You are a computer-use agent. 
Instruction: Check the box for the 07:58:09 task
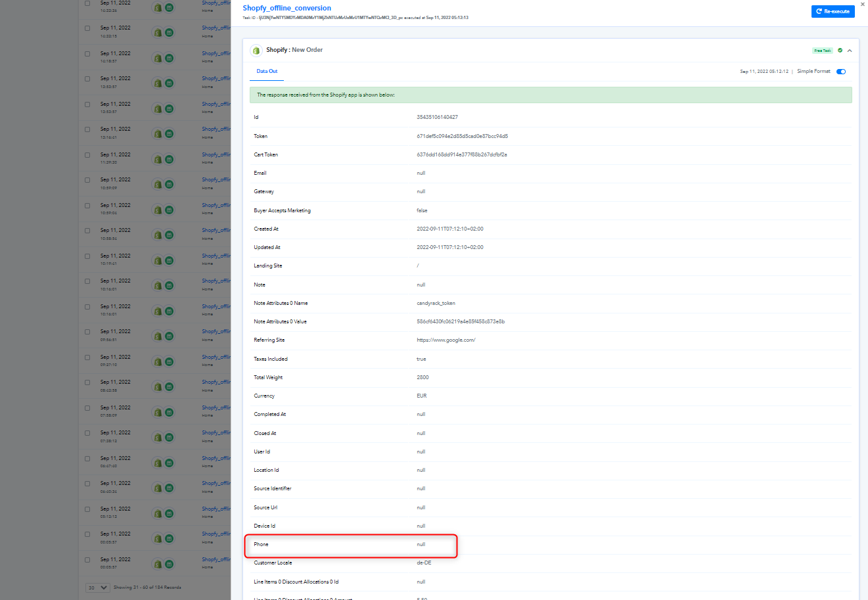pos(87,408)
